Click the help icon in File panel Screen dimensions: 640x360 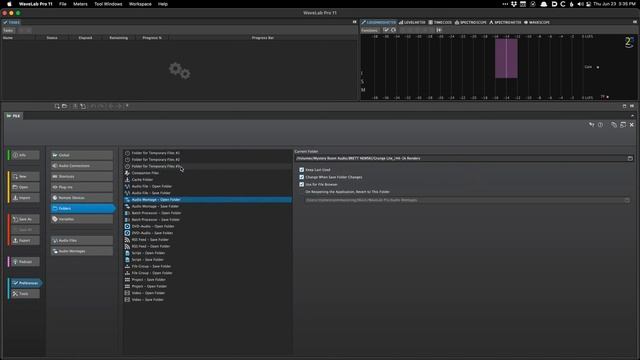[x=600, y=125]
